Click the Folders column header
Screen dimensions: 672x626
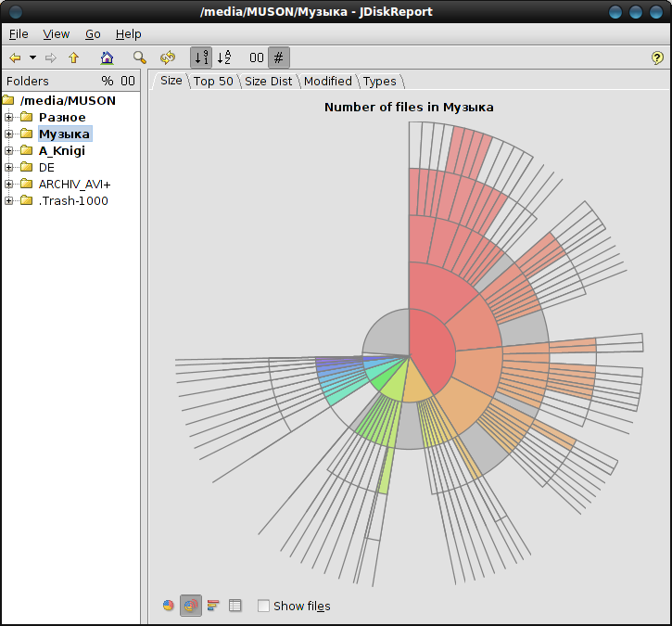[28, 81]
